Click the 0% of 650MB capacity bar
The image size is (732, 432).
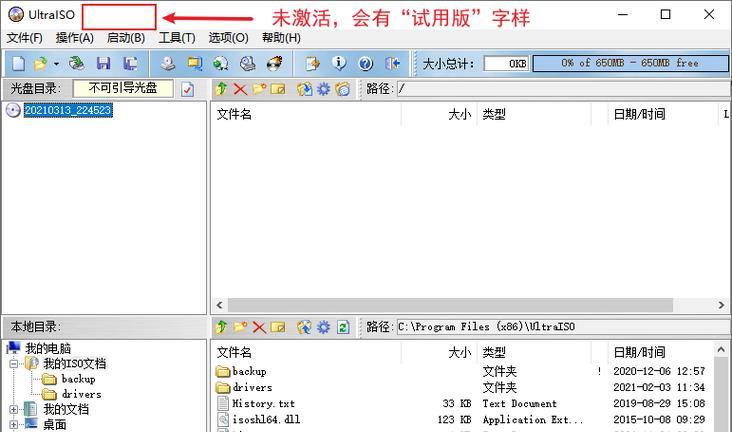630,63
